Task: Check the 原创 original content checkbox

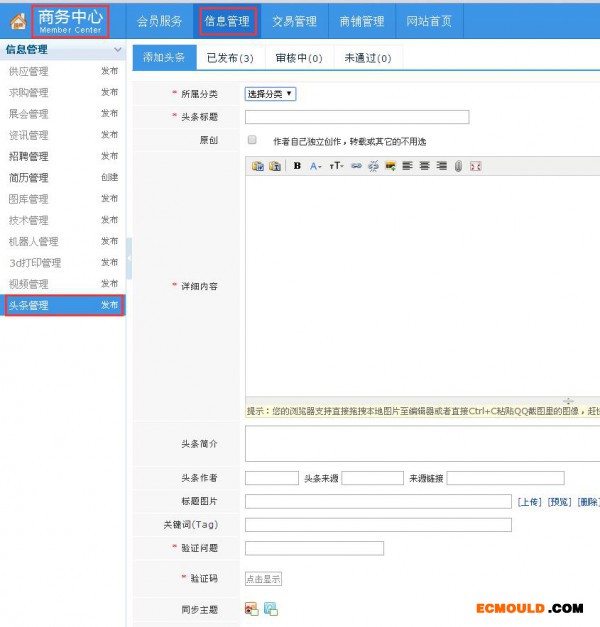Action: (252, 140)
